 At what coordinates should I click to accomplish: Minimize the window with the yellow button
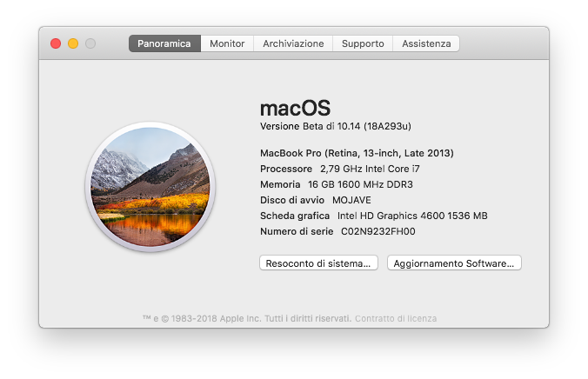click(x=73, y=43)
